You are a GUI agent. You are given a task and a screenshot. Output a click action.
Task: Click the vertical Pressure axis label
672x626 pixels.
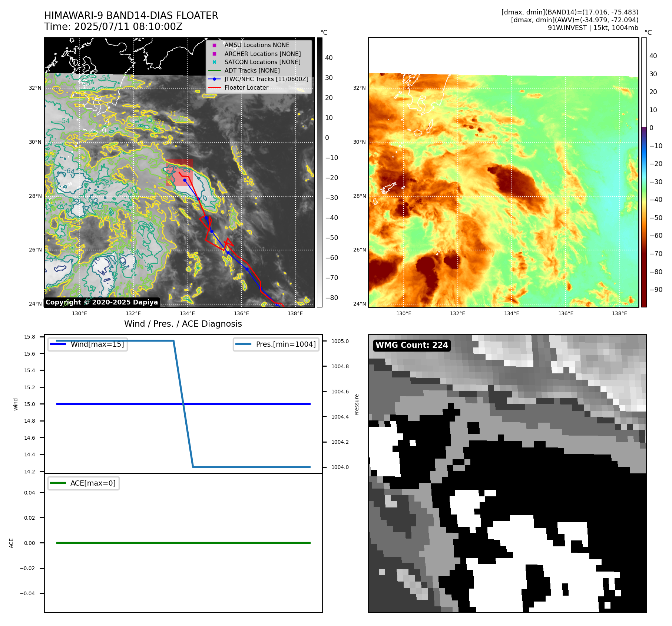(357, 404)
